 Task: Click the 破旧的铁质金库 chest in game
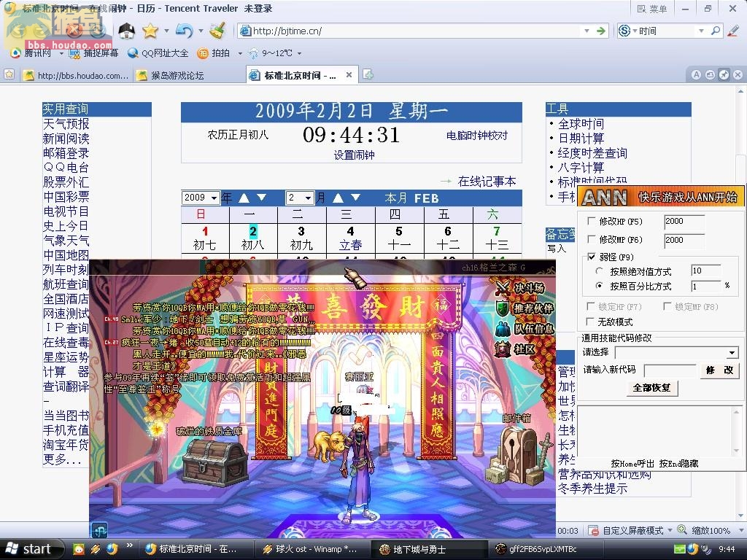pyautogui.click(x=215, y=462)
